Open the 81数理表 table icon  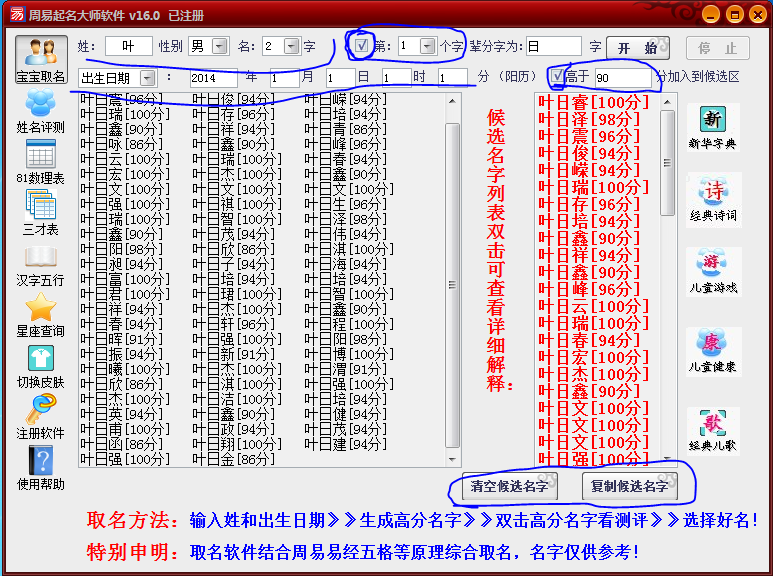tap(40, 160)
